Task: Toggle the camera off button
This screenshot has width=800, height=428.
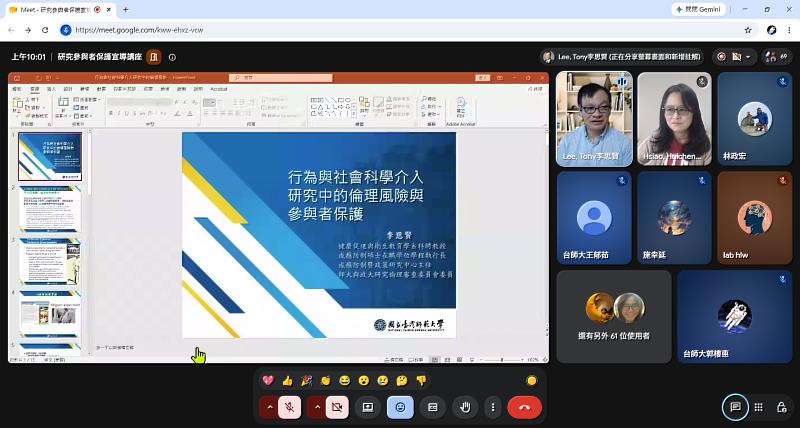Action: click(337, 407)
